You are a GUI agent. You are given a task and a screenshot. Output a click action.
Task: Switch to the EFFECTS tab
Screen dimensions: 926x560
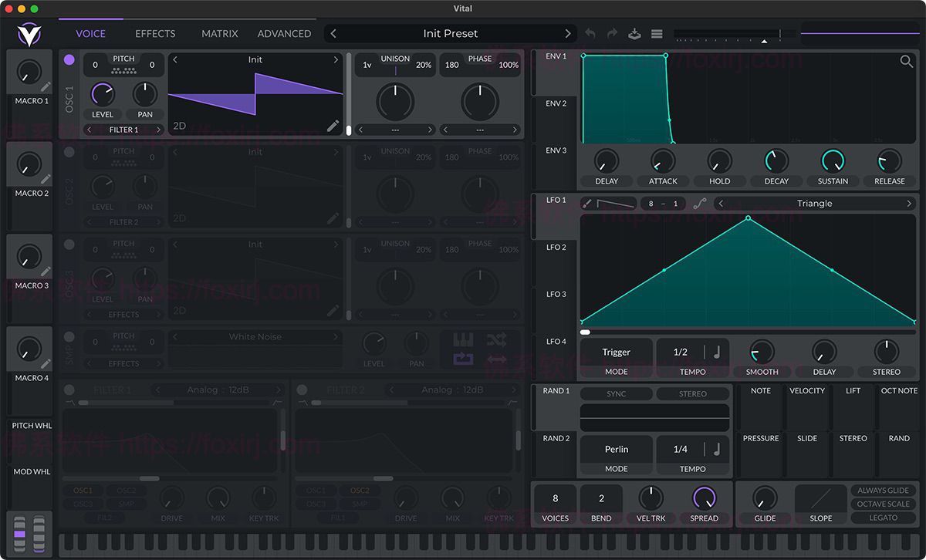(154, 33)
